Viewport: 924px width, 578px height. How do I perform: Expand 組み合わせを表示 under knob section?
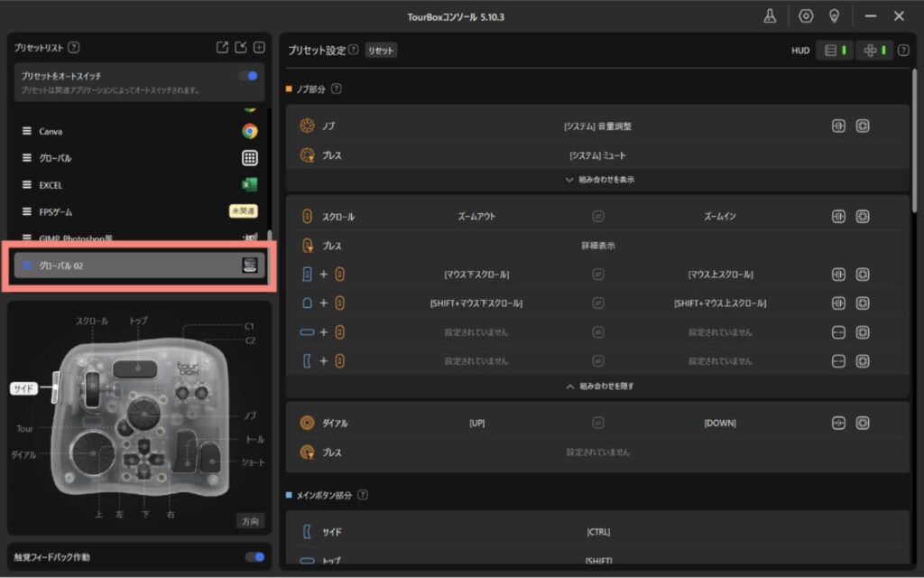pyautogui.click(x=598, y=180)
